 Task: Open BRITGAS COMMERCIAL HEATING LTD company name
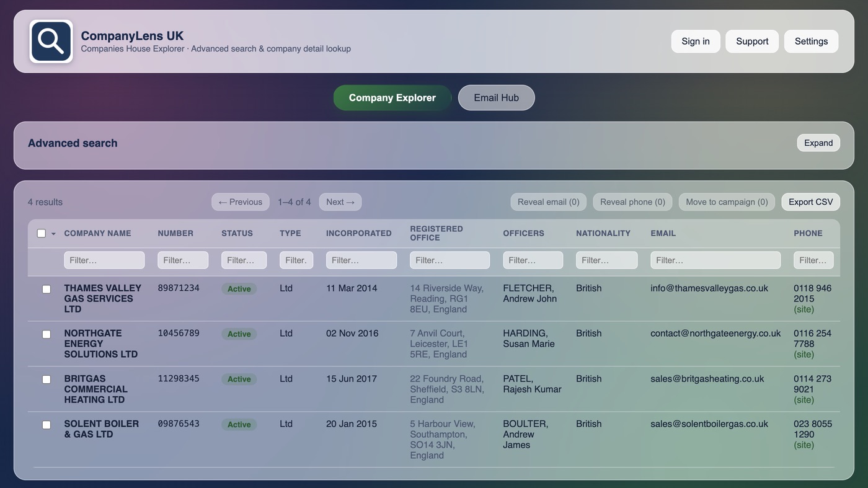[95, 389]
